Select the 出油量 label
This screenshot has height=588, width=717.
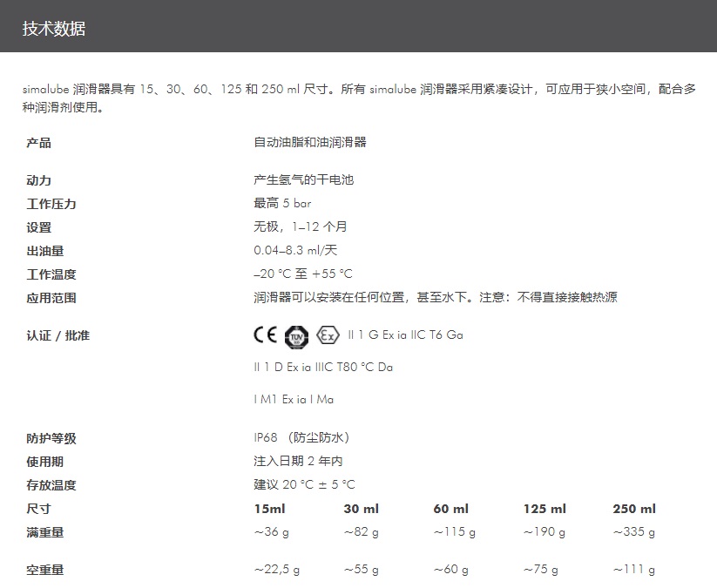[44, 251]
